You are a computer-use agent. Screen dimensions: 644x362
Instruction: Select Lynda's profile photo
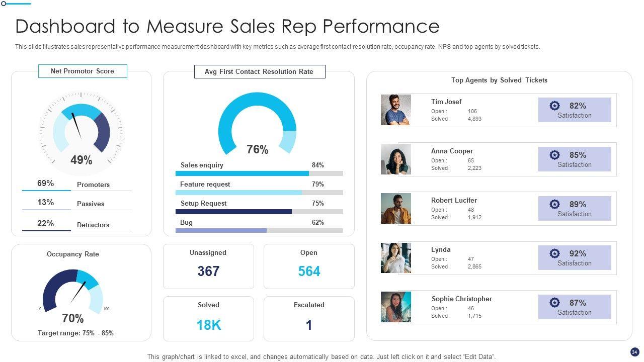coord(396,257)
